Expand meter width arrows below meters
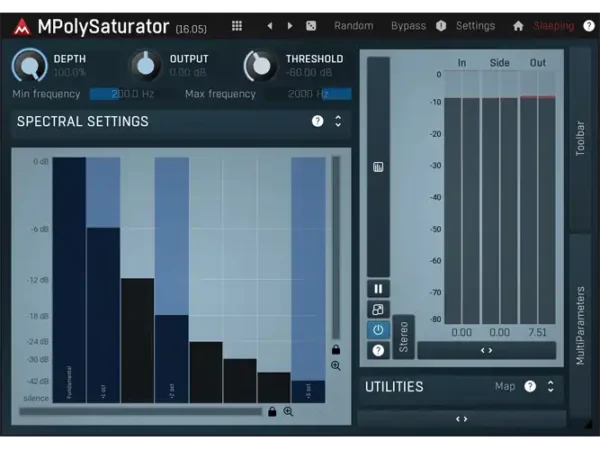This screenshot has height=450, width=600. point(486,350)
